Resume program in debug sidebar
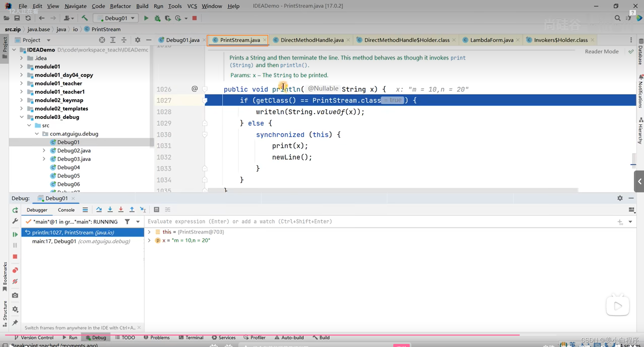Viewport: 644px width, 347px height. coord(15,234)
